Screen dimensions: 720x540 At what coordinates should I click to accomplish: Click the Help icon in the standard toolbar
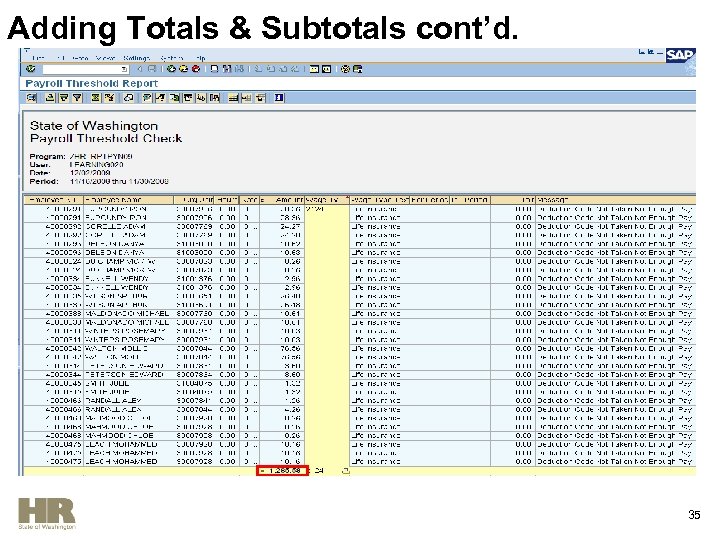coord(346,69)
